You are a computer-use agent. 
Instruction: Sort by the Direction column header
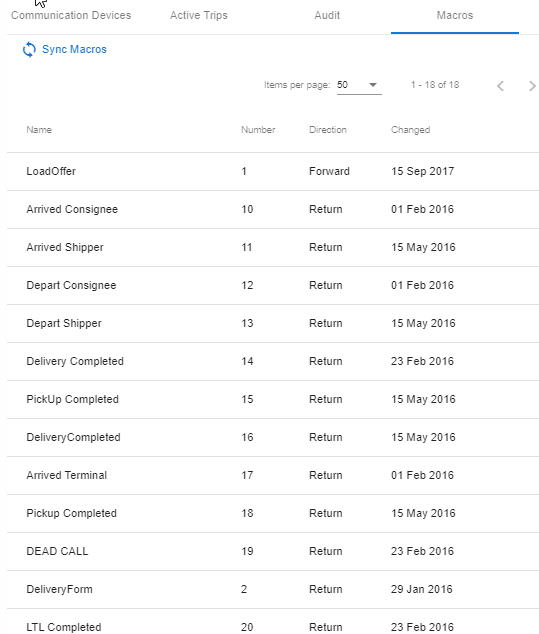click(x=328, y=130)
